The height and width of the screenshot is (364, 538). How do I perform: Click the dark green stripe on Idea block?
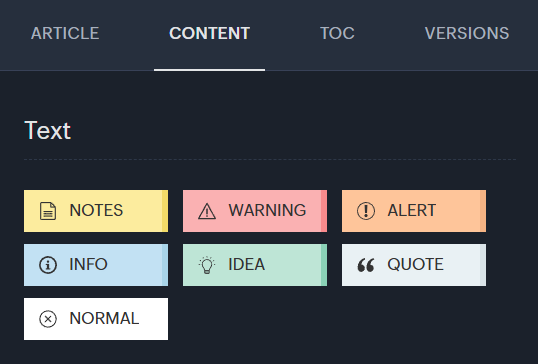click(x=324, y=265)
